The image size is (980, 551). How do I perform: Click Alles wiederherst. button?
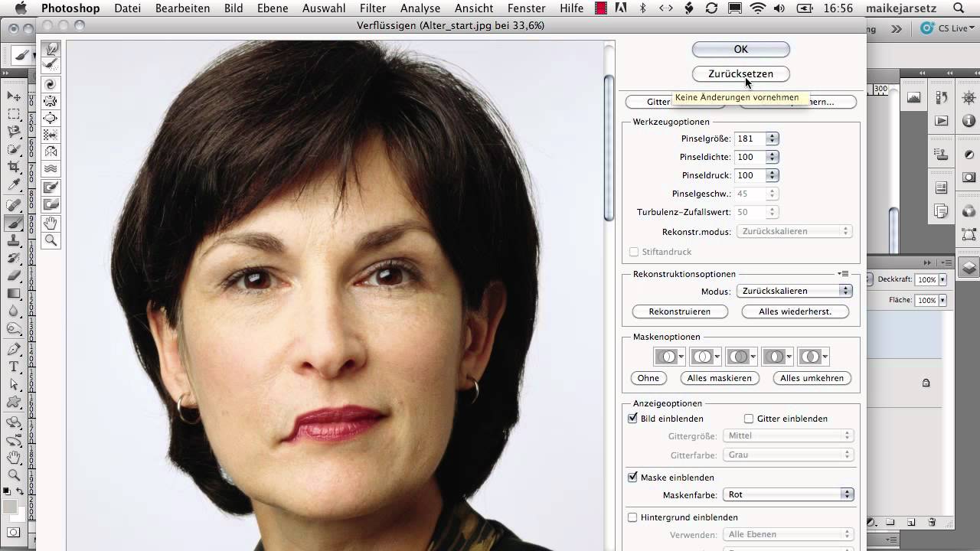click(x=795, y=311)
